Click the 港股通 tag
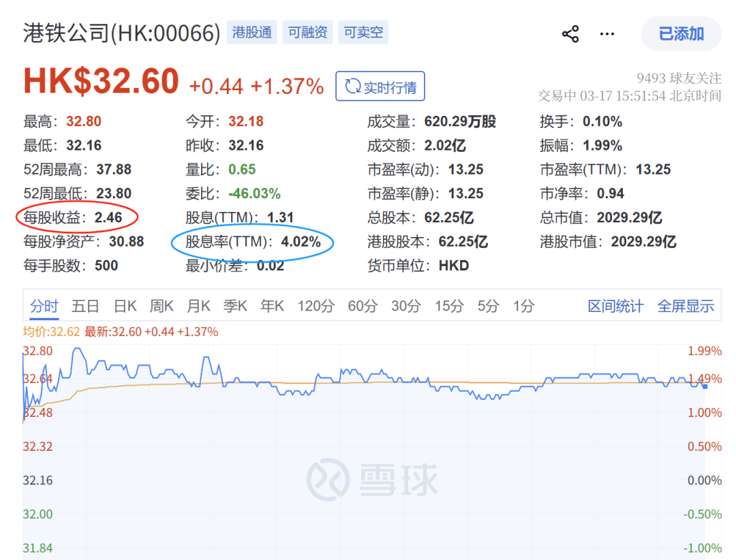 coord(251,33)
